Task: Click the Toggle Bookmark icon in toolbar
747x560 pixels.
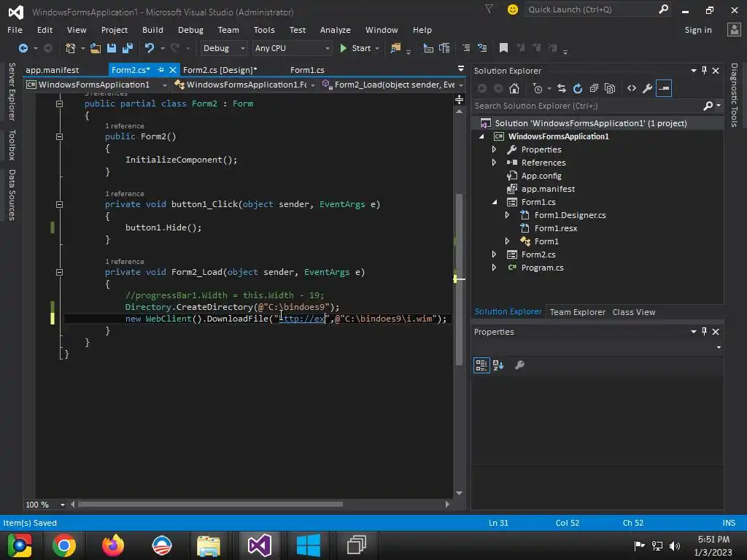Action: pos(503,48)
